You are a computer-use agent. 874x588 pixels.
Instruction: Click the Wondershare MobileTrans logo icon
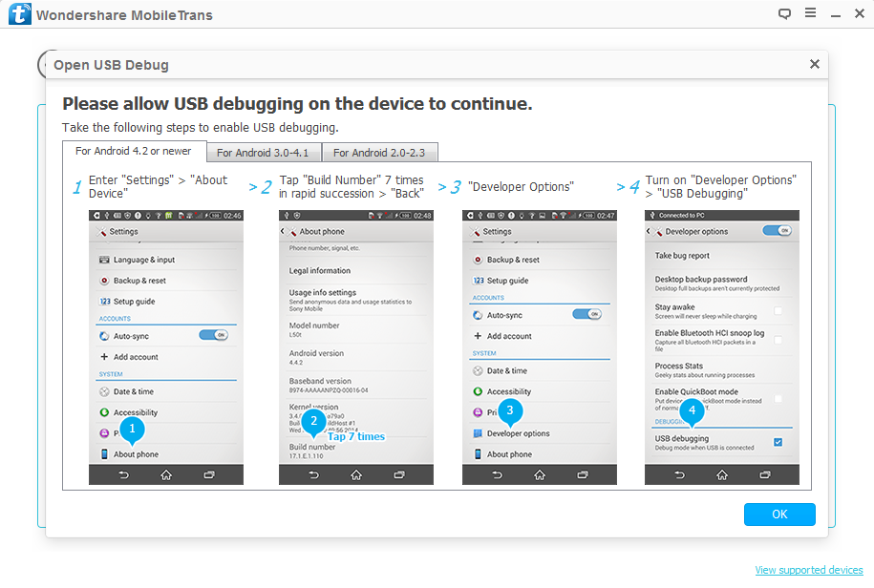click(x=18, y=15)
